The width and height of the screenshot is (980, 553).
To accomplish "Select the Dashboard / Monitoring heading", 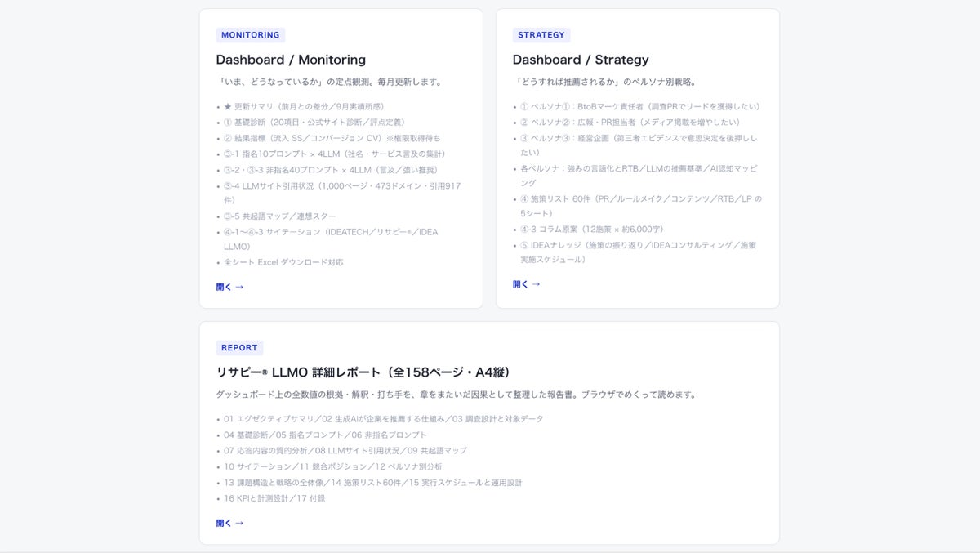I will [x=291, y=60].
